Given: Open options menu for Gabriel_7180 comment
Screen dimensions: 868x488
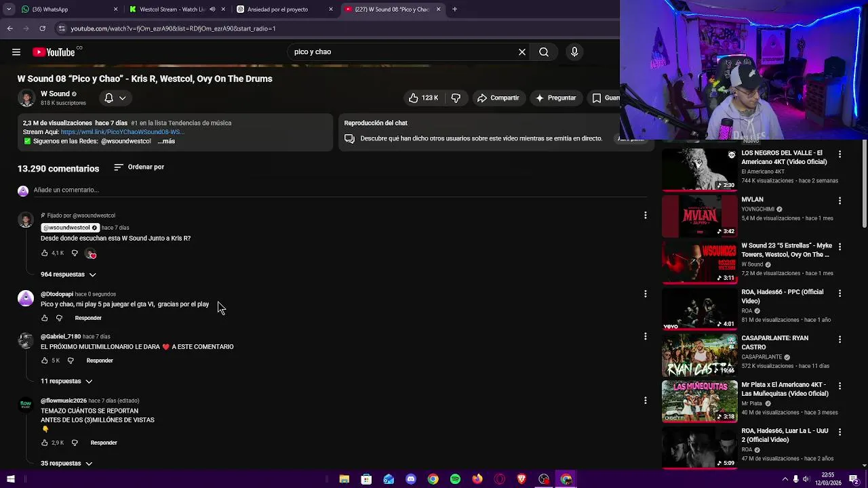Looking at the screenshot, I should tap(645, 336).
